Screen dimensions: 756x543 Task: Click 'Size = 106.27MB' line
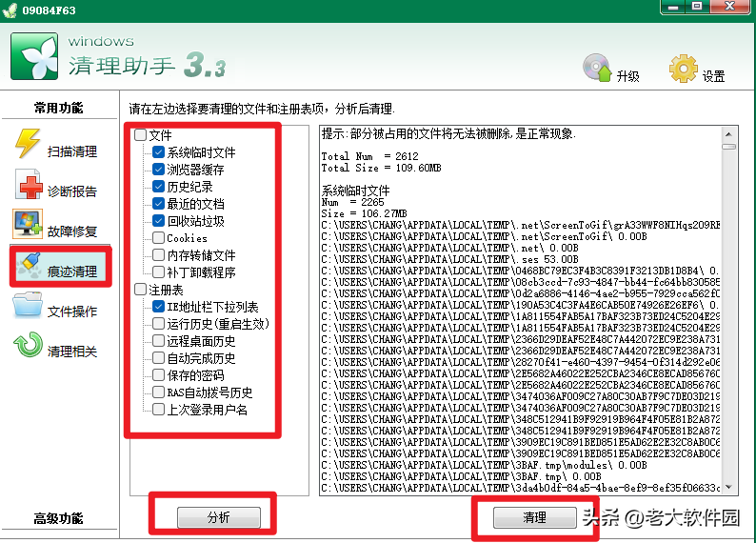(x=364, y=213)
